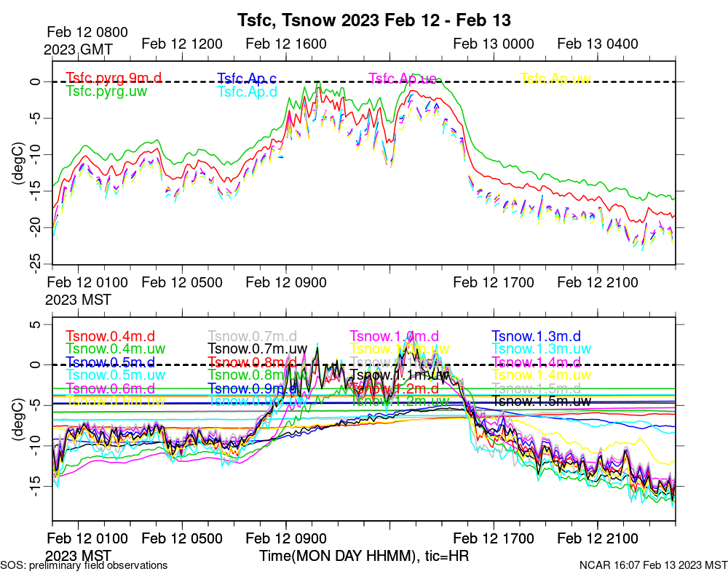Select the black 'Tsnow.1.5m.uw' legend label
728x582 pixels.
pyautogui.click(x=542, y=401)
